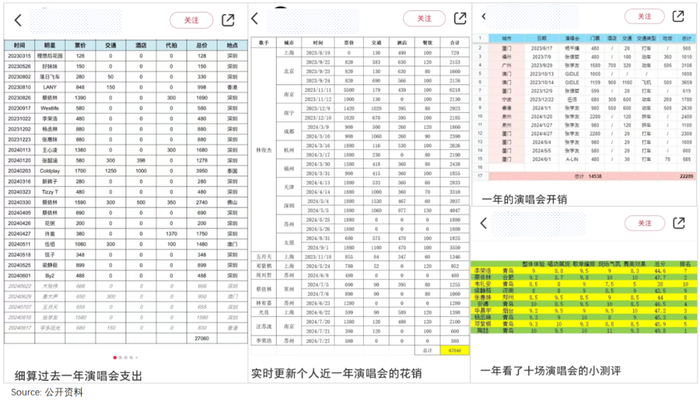Tap back arrow on top-right post
700x401 pixels.
485,16
